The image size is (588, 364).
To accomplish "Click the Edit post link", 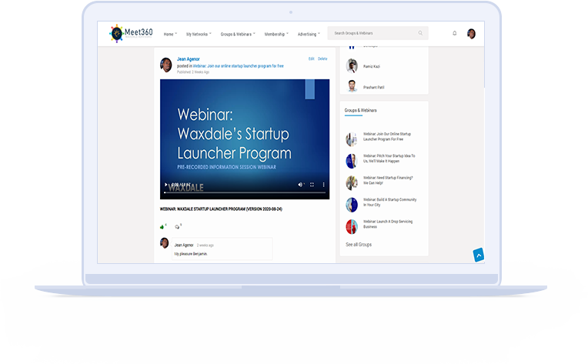I will [x=311, y=58].
